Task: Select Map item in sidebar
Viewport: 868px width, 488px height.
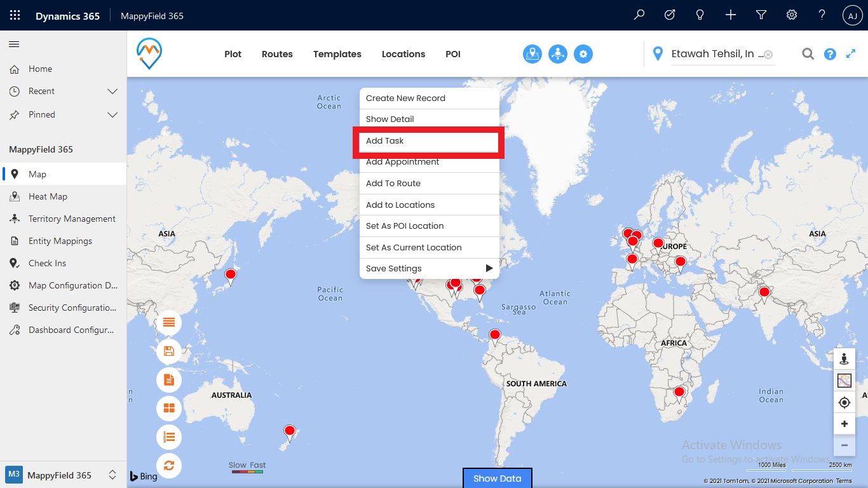Action: [x=63, y=174]
